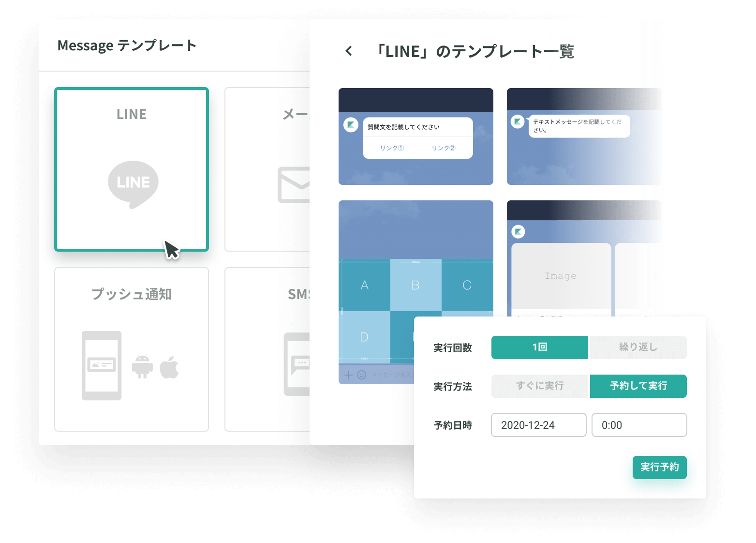Click the back chevron beside template list title
Screen dimensions: 756x543
point(349,51)
